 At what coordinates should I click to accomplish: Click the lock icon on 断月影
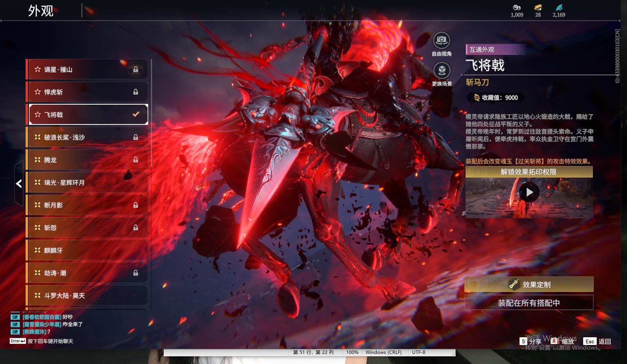pos(136,205)
